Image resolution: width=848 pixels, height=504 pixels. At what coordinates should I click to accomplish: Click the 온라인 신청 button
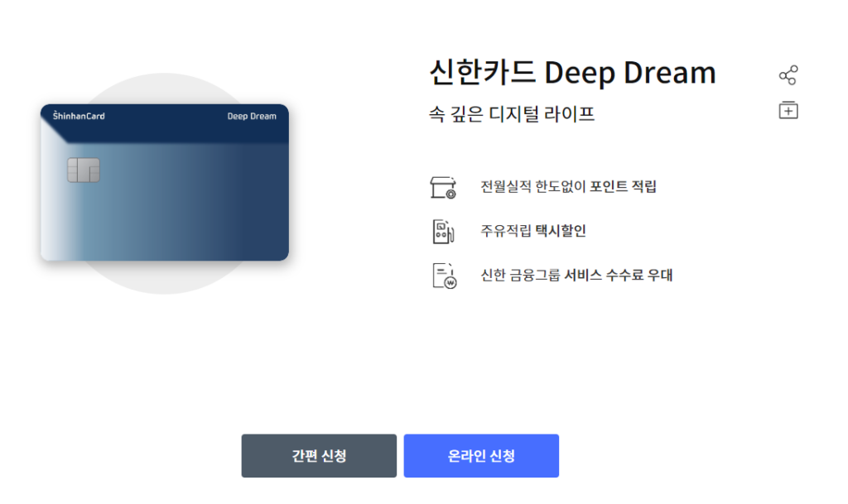(x=481, y=456)
